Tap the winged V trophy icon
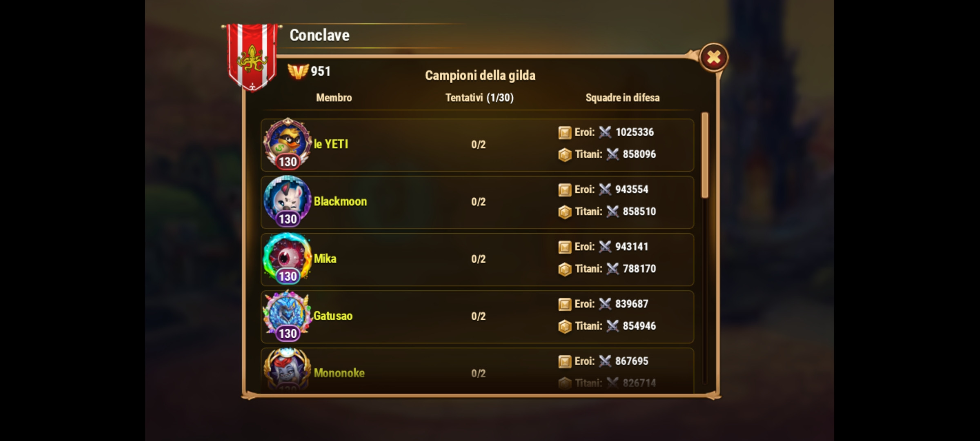Viewport: 980px width, 441px height. click(298, 71)
